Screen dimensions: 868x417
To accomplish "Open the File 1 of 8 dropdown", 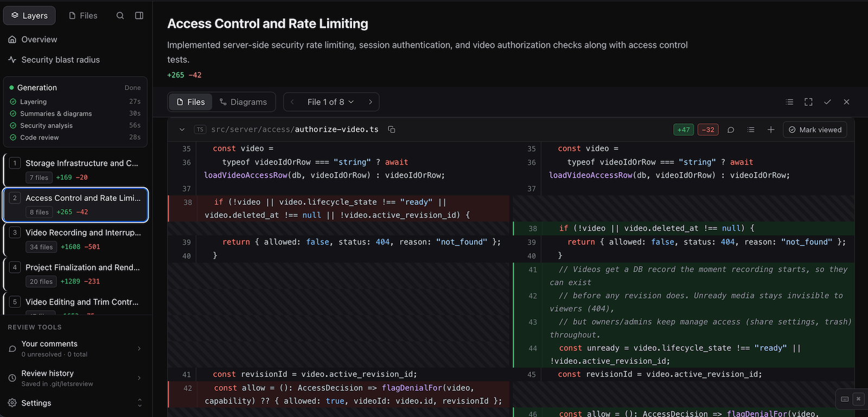I will pos(330,102).
